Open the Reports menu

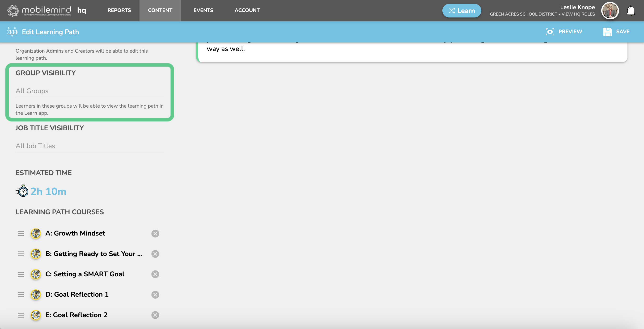tap(119, 10)
